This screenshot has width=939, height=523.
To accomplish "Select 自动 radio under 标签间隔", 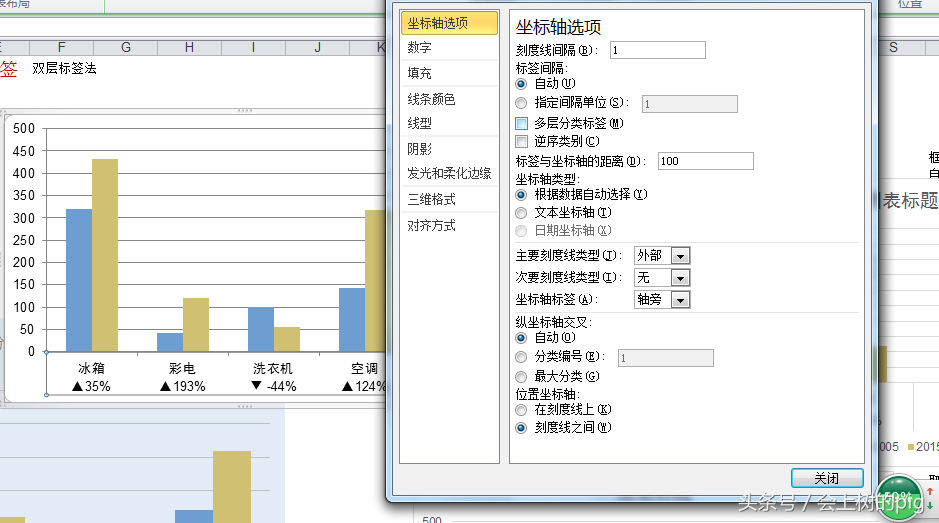I will point(521,84).
